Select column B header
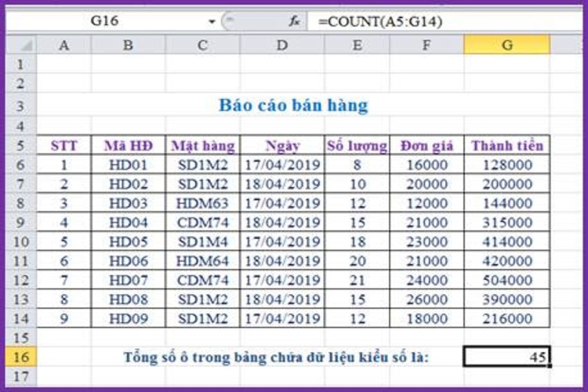This screenshot has width=588, height=392. pyautogui.click(x=129, y=45)
